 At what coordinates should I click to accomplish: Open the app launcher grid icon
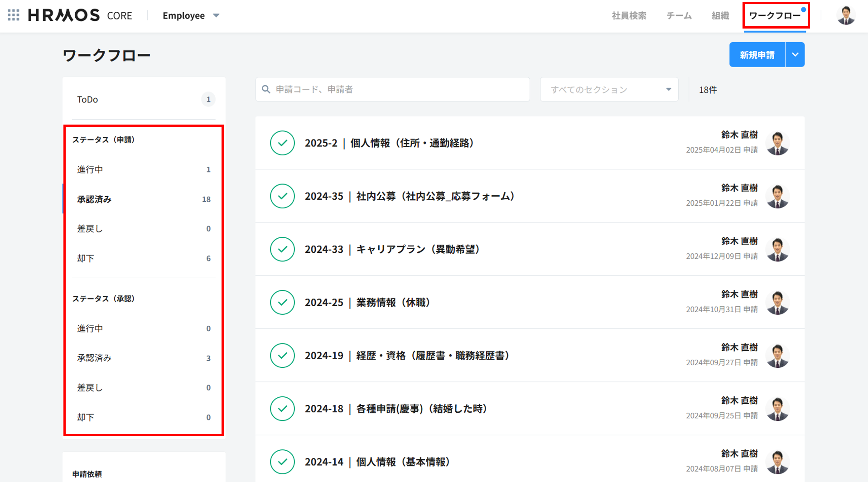[14, 15]
